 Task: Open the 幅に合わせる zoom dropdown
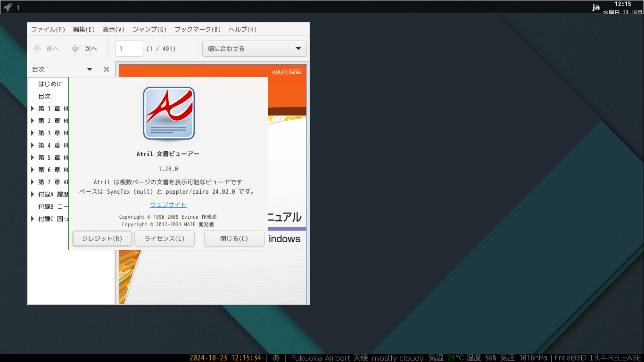click(x=255, y=49)
